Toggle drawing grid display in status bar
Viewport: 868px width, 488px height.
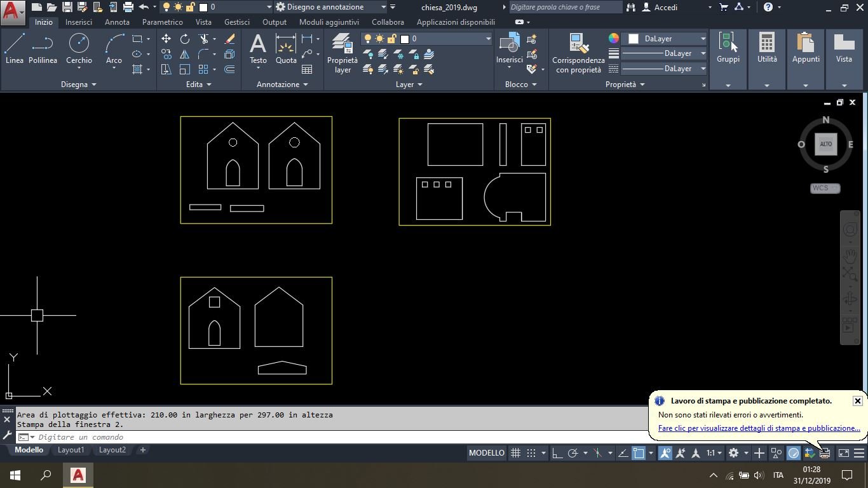tap(516, 453)
